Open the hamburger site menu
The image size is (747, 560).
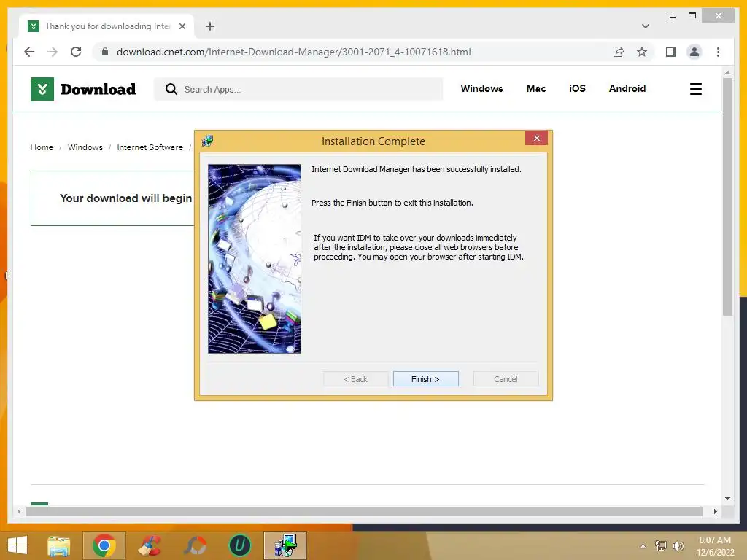coord(695,89)
